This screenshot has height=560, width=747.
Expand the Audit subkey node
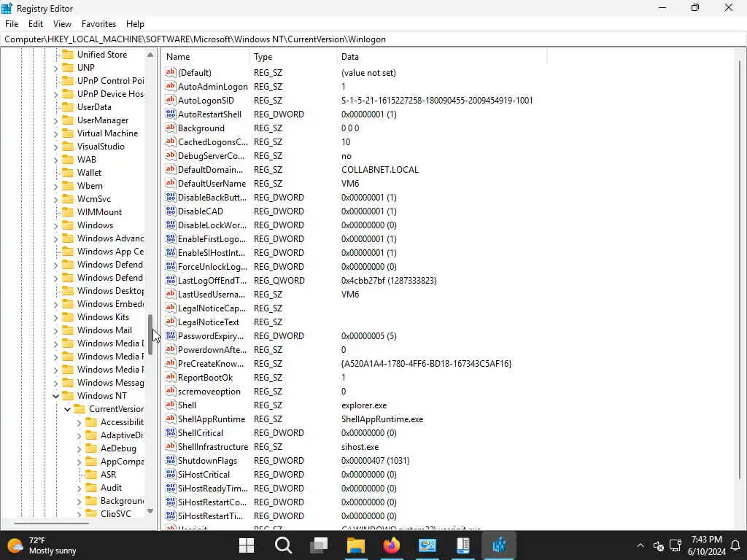[x=79, y=488]
